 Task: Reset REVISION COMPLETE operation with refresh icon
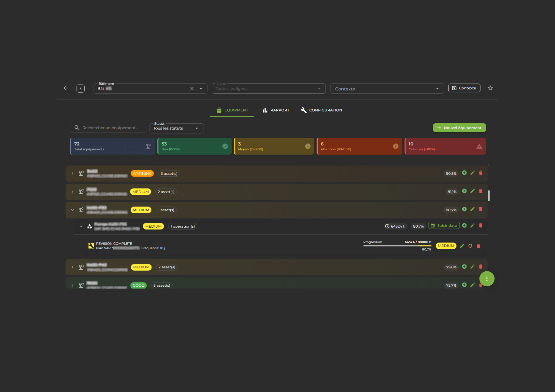(x=470, y=246)
